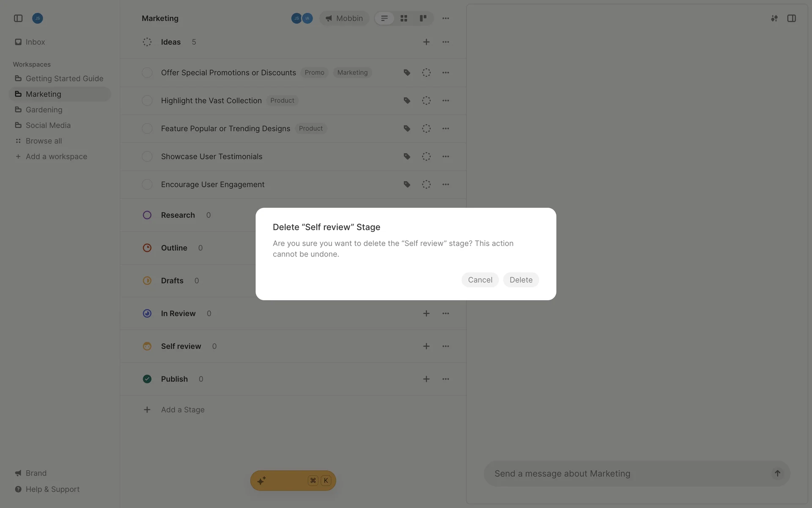
Task: Check the Feature Popular or Trending Designs circle
Action: [x=147, y=129]
